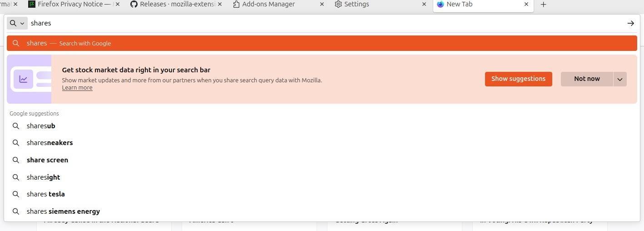This screenshot has width=644, height=231.
Task: Click the address bar text field
Action: [x=318, y=23]
